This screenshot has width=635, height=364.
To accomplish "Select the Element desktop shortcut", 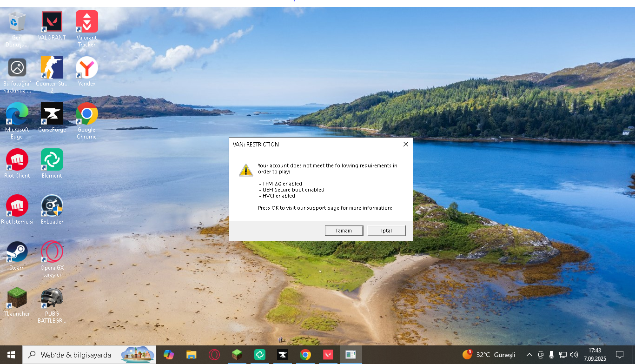I will point(52,164).
